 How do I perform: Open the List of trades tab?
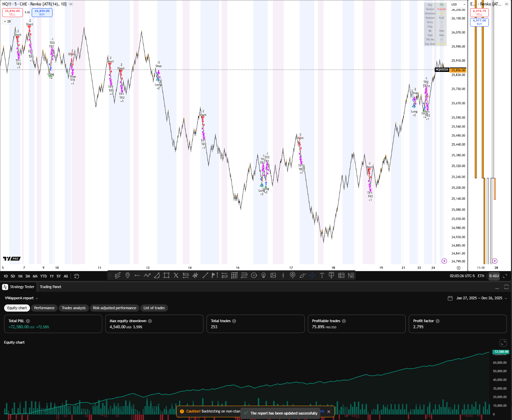(154, 308)
